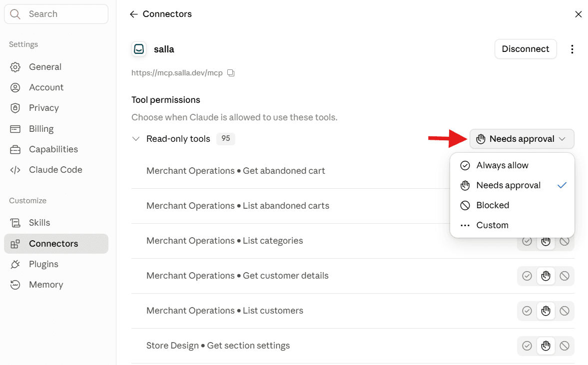This screenshot has height=365, width=588.
Task: Choose Blocked from the menu
Action: [512, 205]
